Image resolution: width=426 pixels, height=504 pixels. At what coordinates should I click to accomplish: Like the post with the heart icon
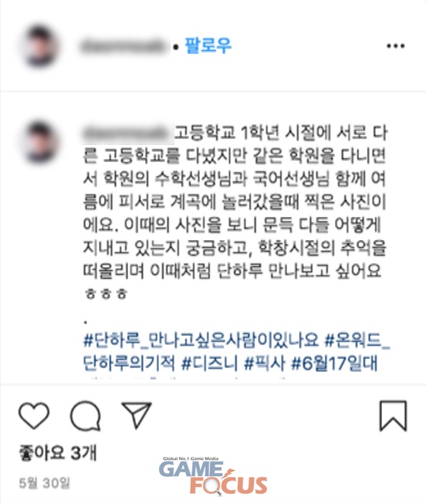click(x=34, y=415)
